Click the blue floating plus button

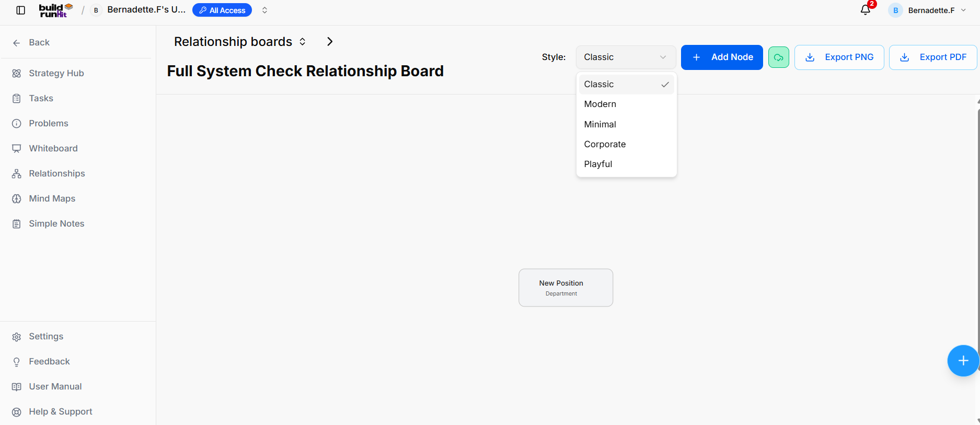click(963, 361)
